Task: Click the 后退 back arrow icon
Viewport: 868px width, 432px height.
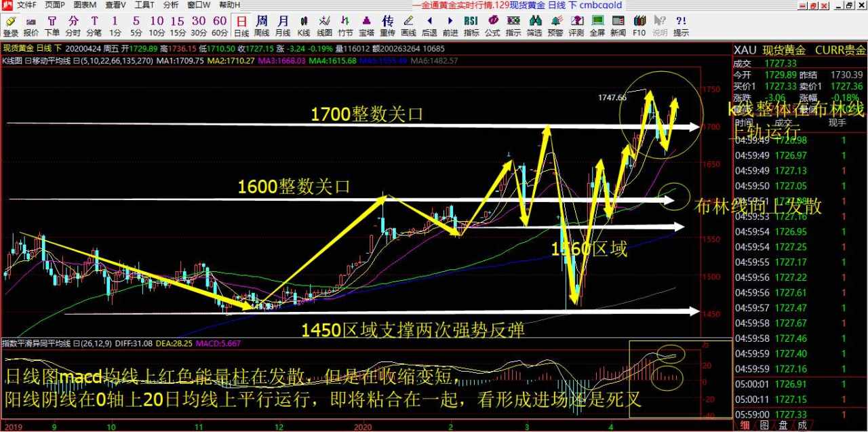Action: [x=429, y=26]
